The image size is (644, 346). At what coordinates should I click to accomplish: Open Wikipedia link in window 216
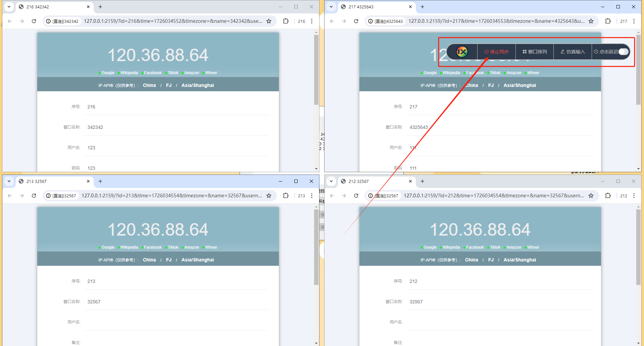129,73
